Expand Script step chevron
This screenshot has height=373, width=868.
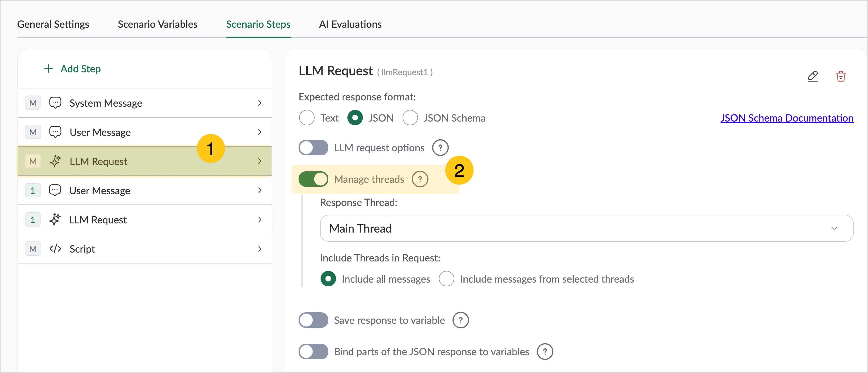pos(259,249)
